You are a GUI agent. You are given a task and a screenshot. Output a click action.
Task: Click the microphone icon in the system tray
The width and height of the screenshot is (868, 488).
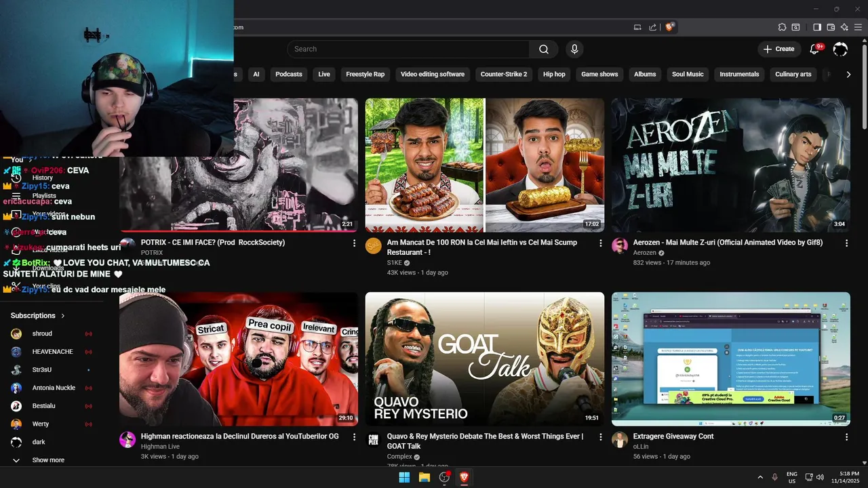click(774, 477)
